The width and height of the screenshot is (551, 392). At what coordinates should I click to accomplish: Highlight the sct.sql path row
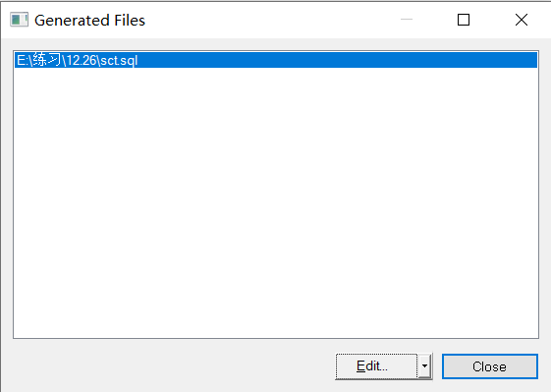276,60
